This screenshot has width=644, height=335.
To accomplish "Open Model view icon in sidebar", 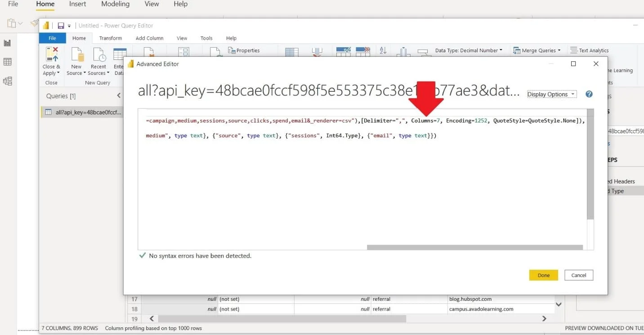I will 7,81.
